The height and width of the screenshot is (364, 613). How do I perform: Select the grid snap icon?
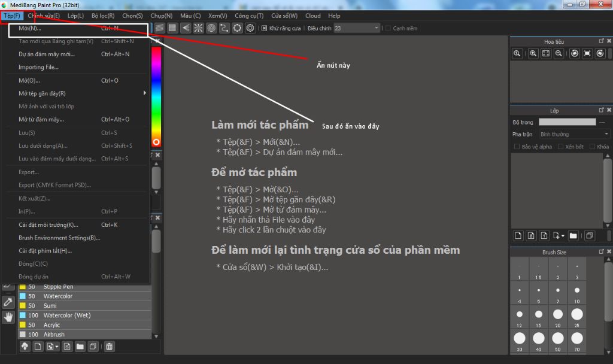tap(172, 28)
